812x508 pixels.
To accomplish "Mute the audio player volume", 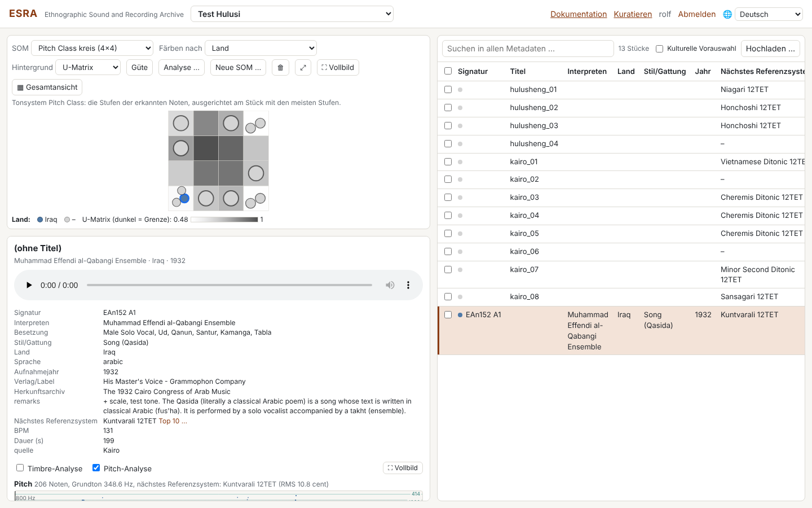I will [x=390, y=285].
